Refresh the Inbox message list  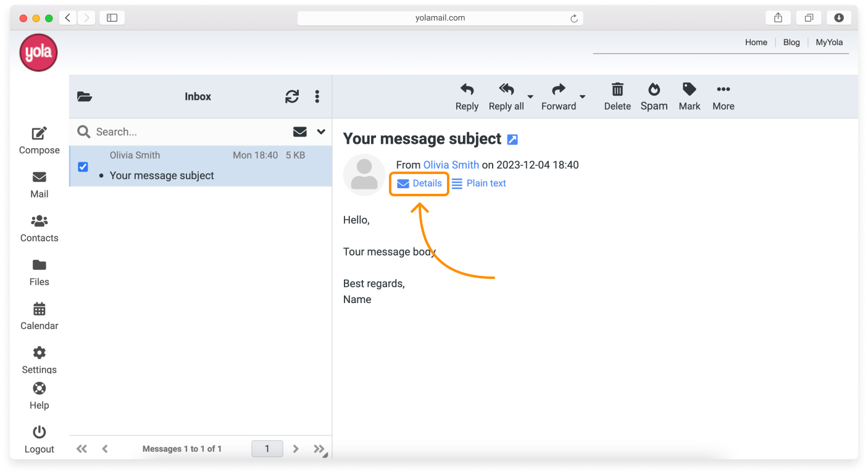click(291, 96)
